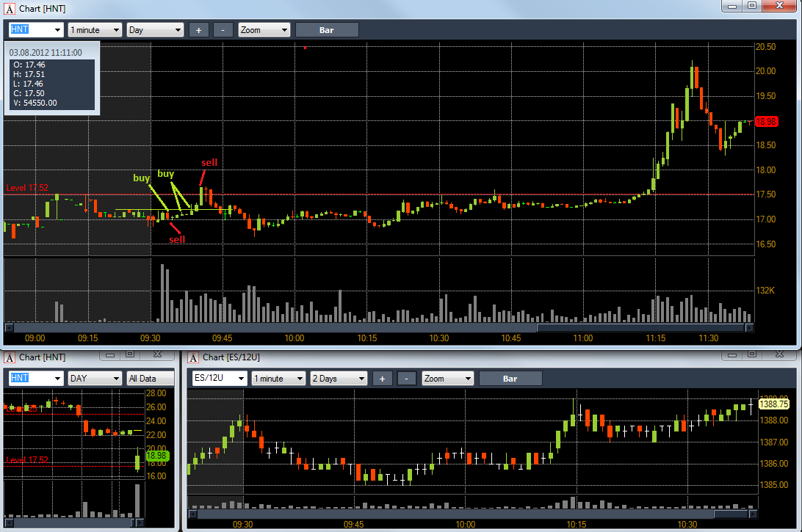Screen dimensions: 802x532
Task: Click the app icon of Chart [ES/12U] window
Action: 193,357
